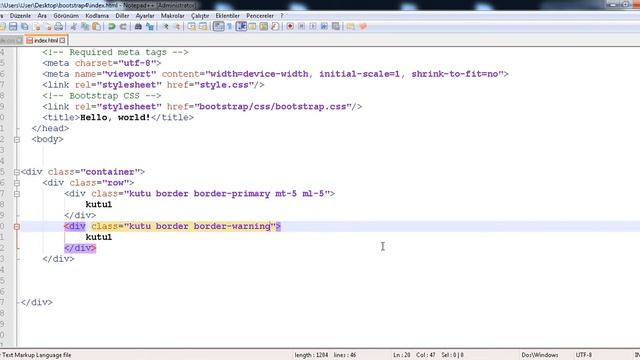Open Find with the binoculars icon
The width and height of the screenshot is (640, 360).
tap(138, 27)
